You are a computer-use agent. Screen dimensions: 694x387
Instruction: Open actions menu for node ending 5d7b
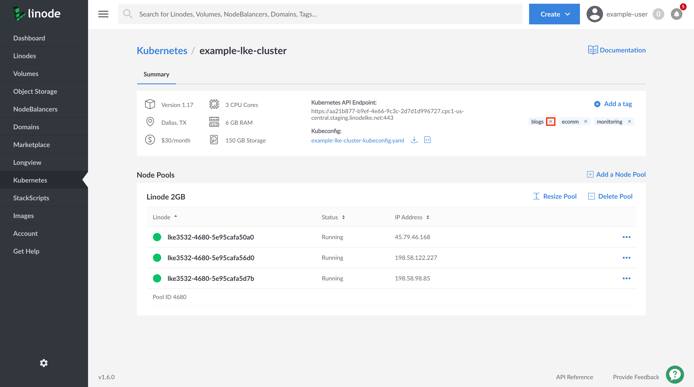[x=626, y=279]
